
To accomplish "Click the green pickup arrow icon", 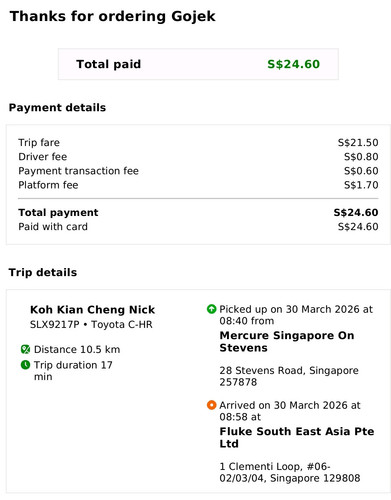I will (x=211, y=309).
